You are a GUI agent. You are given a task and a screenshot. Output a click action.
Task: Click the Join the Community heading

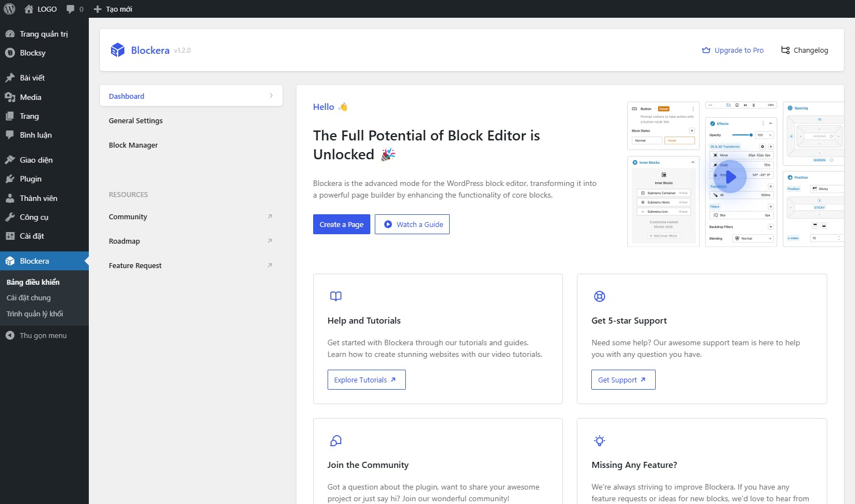368,465
